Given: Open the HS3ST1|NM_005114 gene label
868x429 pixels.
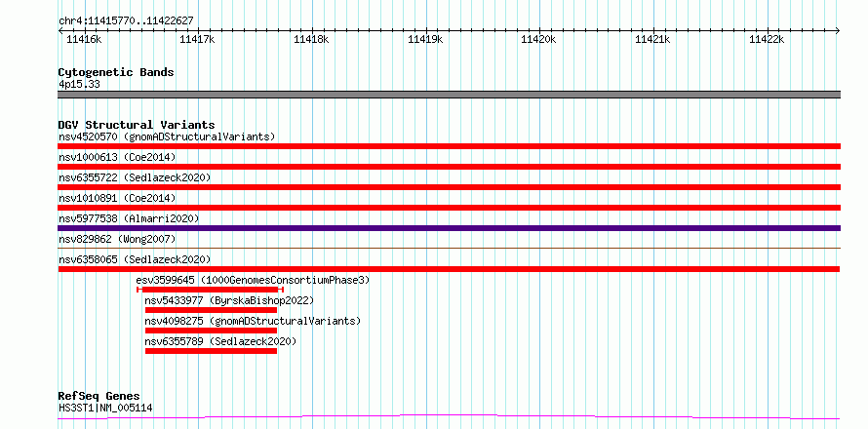Looking at the screenshot, I should 105,409.
